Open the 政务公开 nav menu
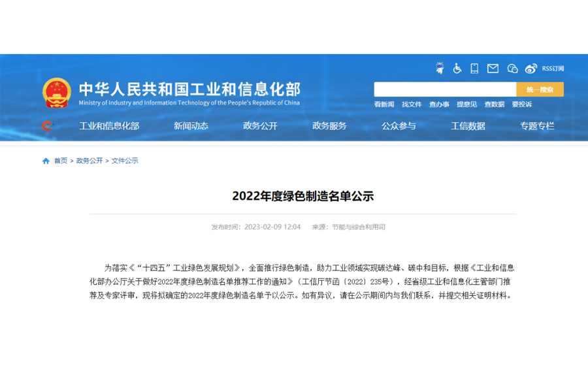 (x=260, y=126)
